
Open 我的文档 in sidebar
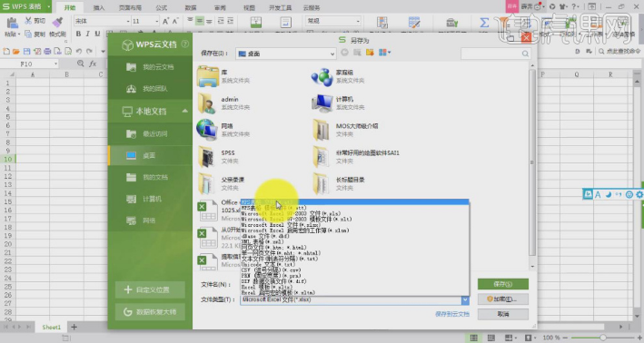point(150,177)
